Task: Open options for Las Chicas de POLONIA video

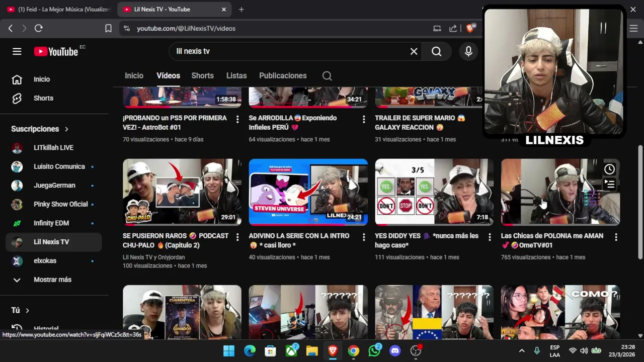Action: [x=616, y=237]
